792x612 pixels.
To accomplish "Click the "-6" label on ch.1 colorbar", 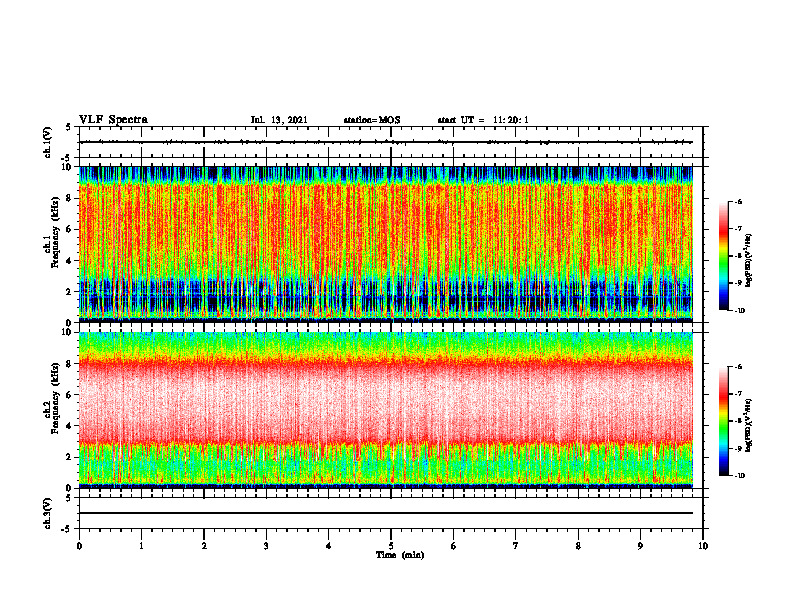I will pyautogui.click(x=738, y=201).
